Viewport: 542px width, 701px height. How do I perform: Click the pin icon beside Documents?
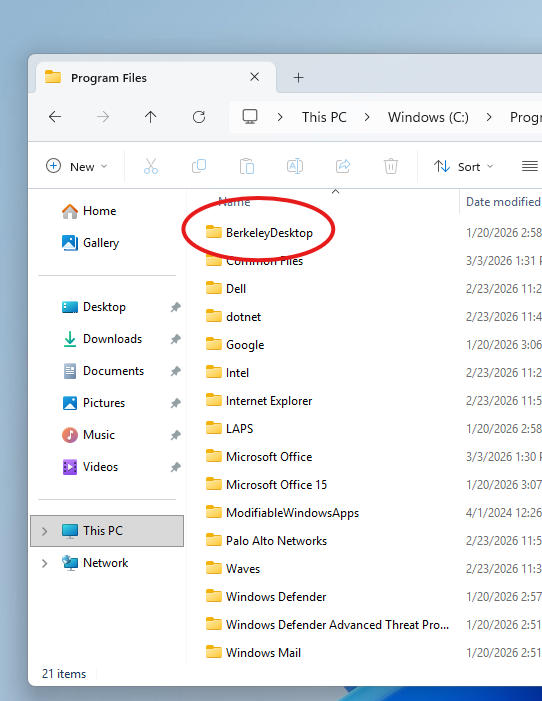coord(175,371)
